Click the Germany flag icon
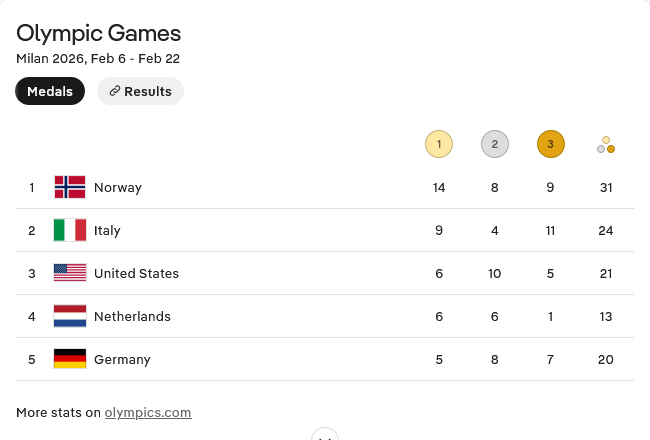 (70, 359)
